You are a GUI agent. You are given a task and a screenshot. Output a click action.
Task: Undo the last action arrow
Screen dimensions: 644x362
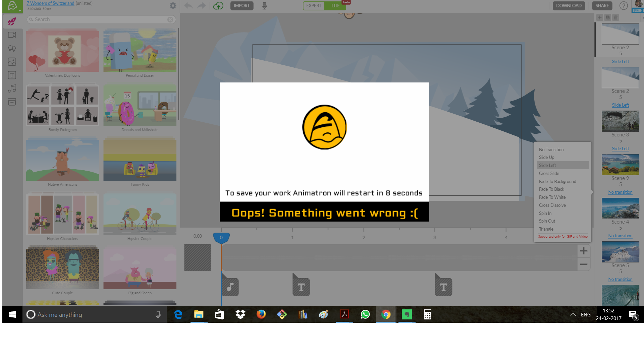pos(189,6)
